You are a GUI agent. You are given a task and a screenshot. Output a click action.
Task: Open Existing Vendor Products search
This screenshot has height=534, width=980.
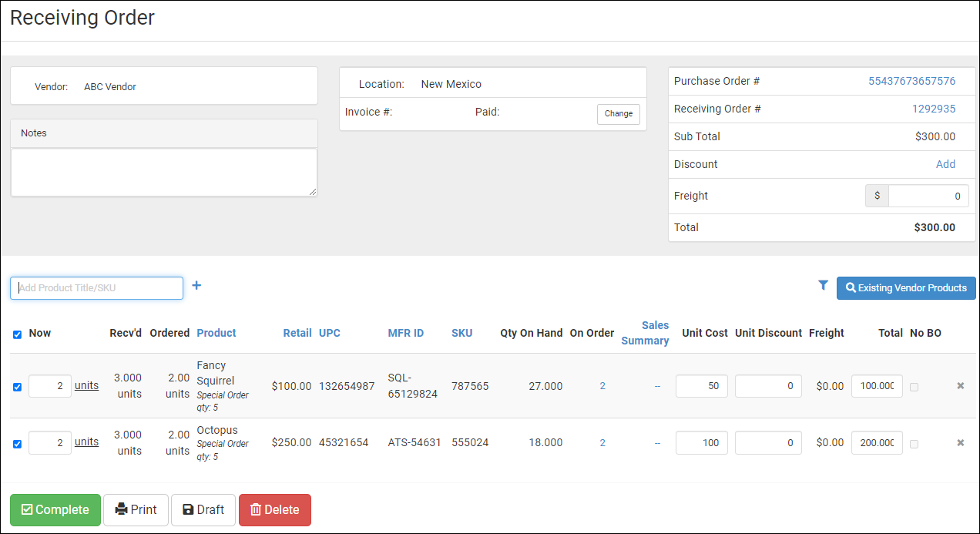point(906,288)
